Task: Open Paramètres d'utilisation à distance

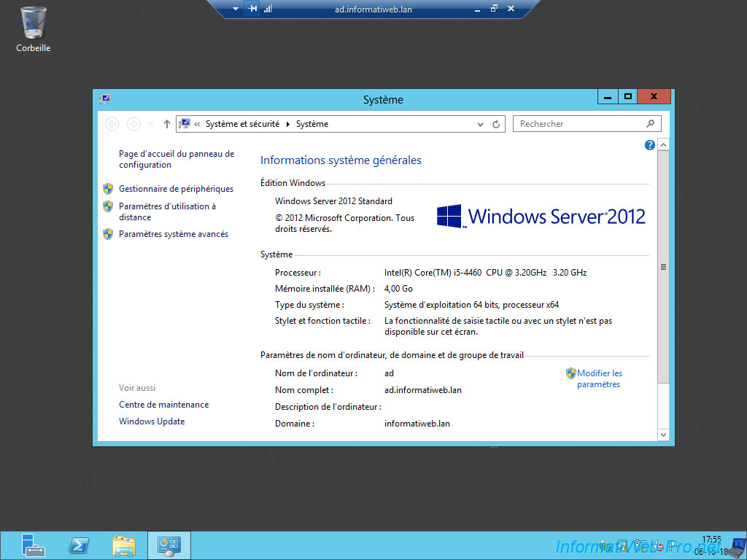Action: 167,211
